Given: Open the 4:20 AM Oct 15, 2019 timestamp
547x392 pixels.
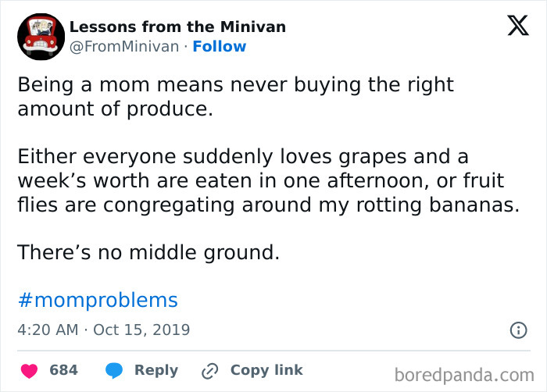Looking at the screenshot, I should (103, 330).
